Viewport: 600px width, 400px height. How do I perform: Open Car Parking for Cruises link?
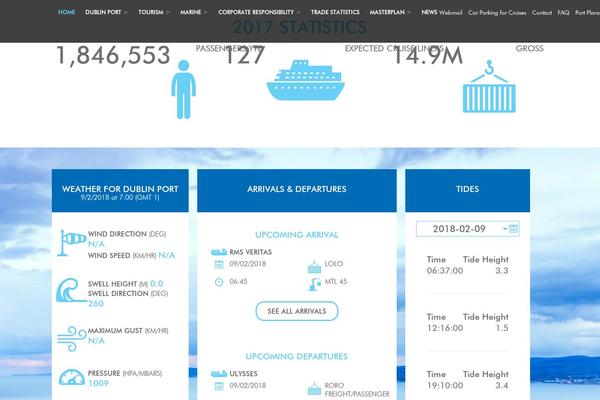point(497,13)
